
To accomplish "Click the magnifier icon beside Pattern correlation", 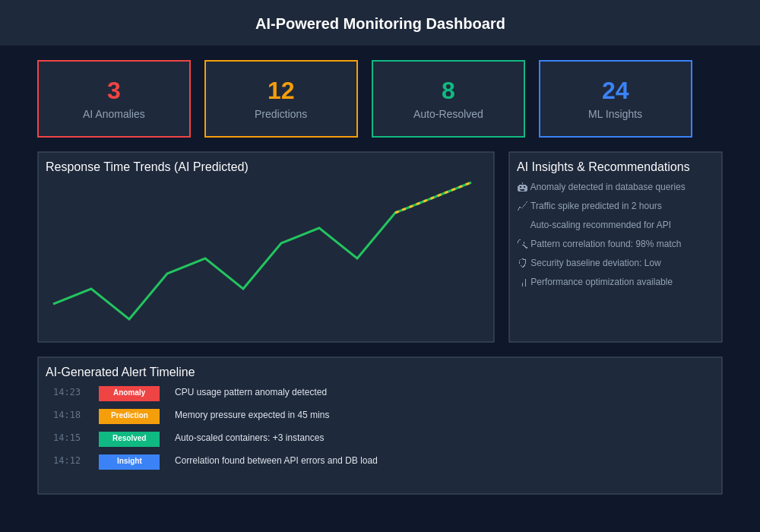I will pos(522,244).
